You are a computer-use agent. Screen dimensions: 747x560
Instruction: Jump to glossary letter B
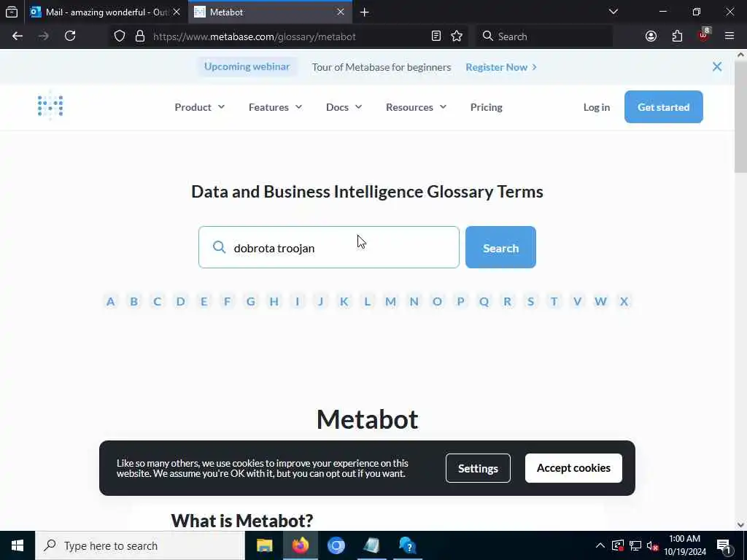point(134,301)
